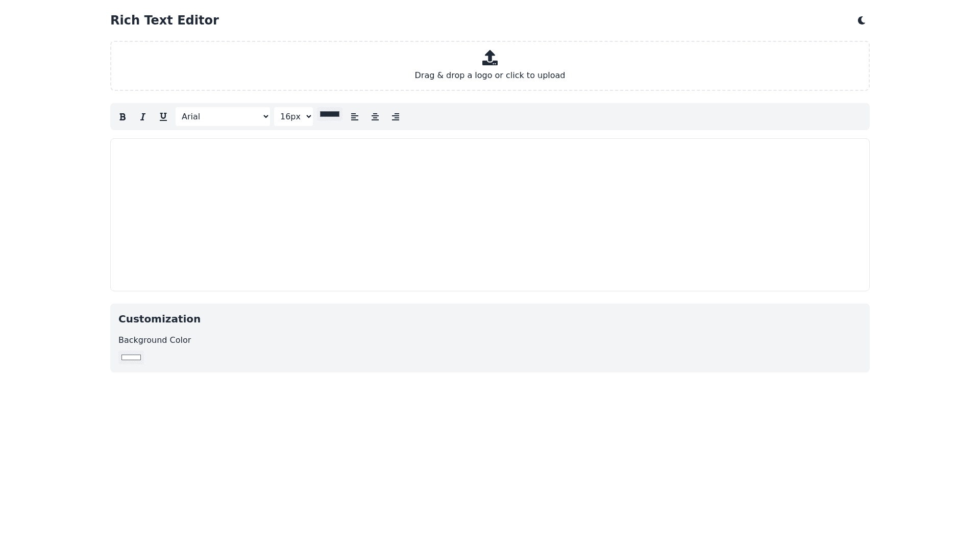The image size is (980, 551).
Task: Click the upload tray arrow icon
Action: pyautogui.click(x=489, y=58)
